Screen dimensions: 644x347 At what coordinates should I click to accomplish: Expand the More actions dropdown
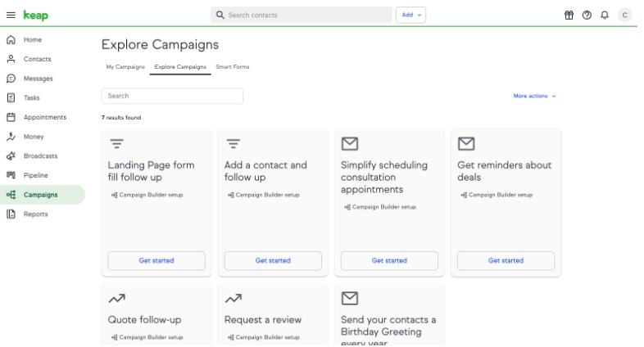point(535,96)
